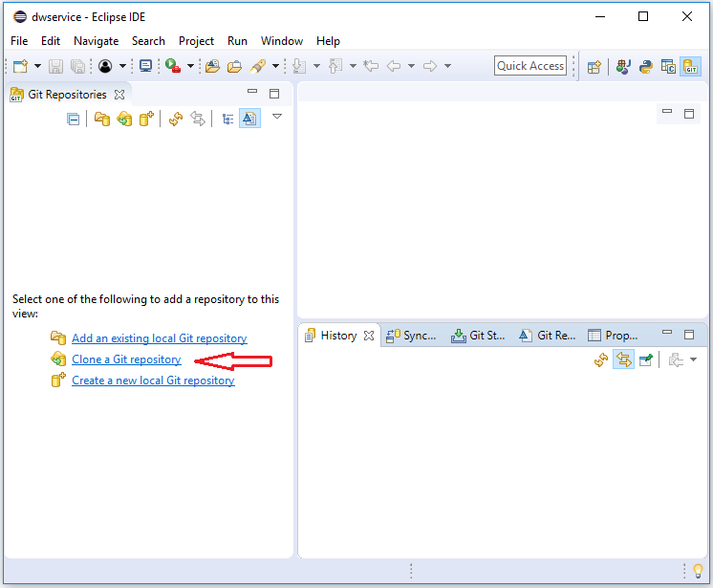Viewport: 713px width, 588px height.
Task: Open the Back history dropdown arrow
Action: [x=411, y=66]
